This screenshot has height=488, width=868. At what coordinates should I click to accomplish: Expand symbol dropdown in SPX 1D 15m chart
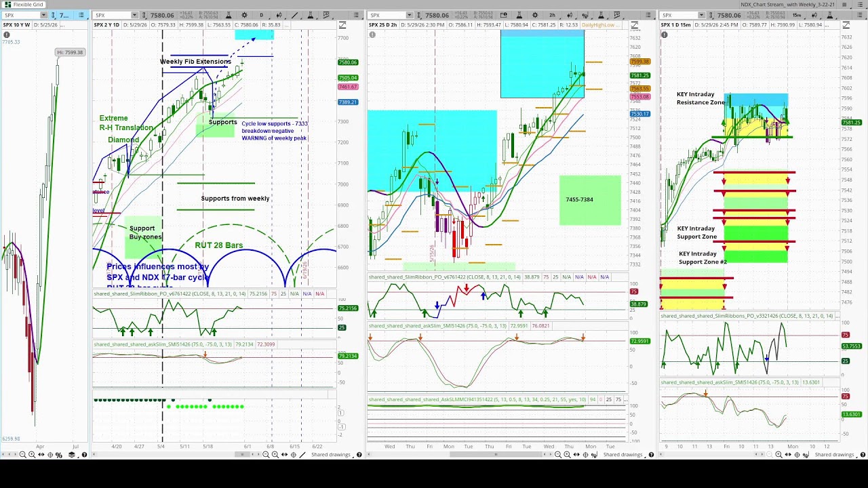702,15
